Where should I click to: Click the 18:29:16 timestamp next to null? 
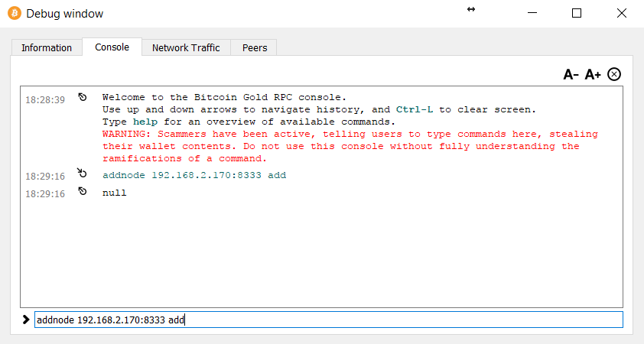[45, 194]
